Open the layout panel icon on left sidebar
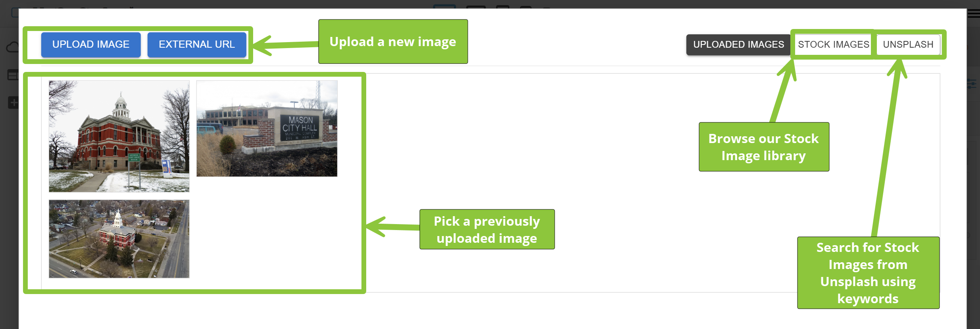 (13, 75)
